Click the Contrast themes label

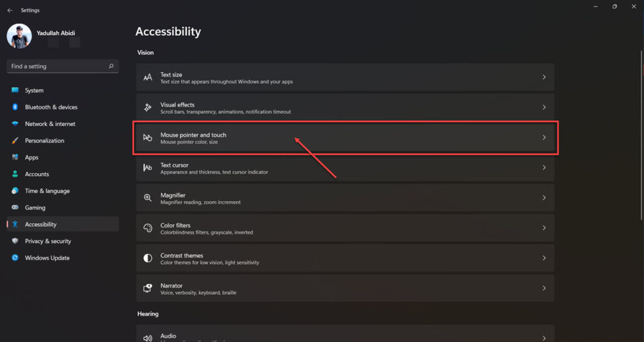(x=182, y=255)
